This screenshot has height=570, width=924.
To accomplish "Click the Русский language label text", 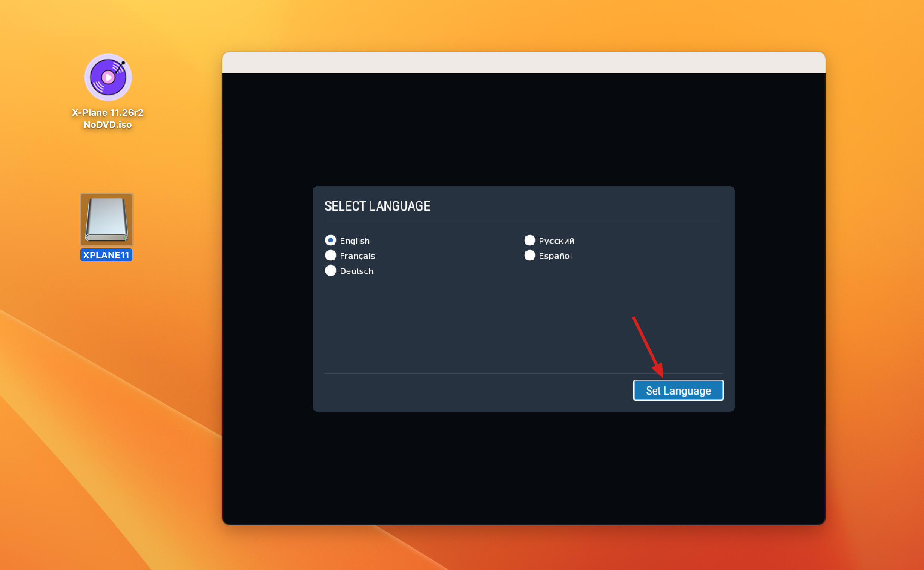I will [x=556, y=241].
